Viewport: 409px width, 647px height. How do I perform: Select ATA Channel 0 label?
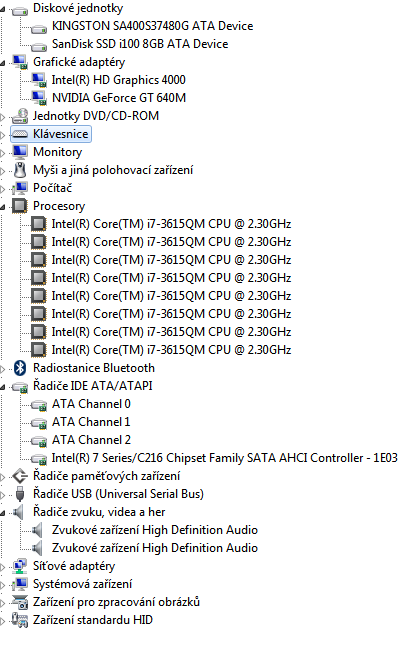[91, 404]
